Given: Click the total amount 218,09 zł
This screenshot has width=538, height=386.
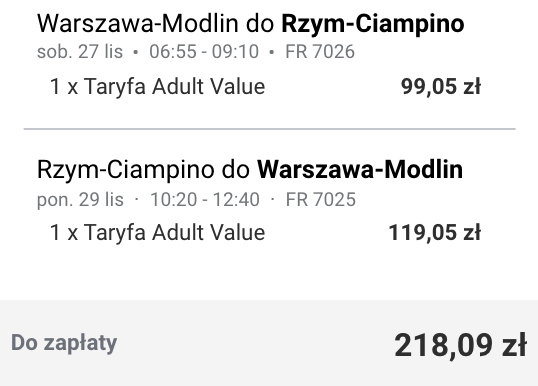Looking at the screenshot, I should coord(460,345).
